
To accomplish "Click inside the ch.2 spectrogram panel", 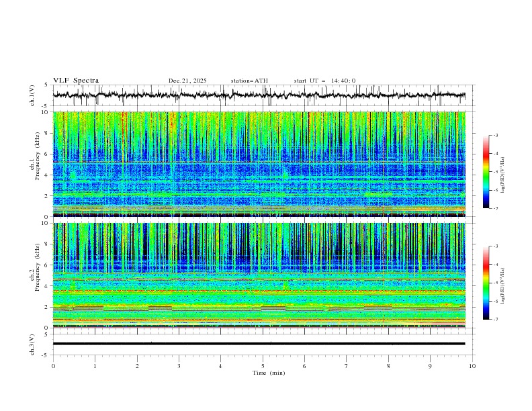I will 259,275.
